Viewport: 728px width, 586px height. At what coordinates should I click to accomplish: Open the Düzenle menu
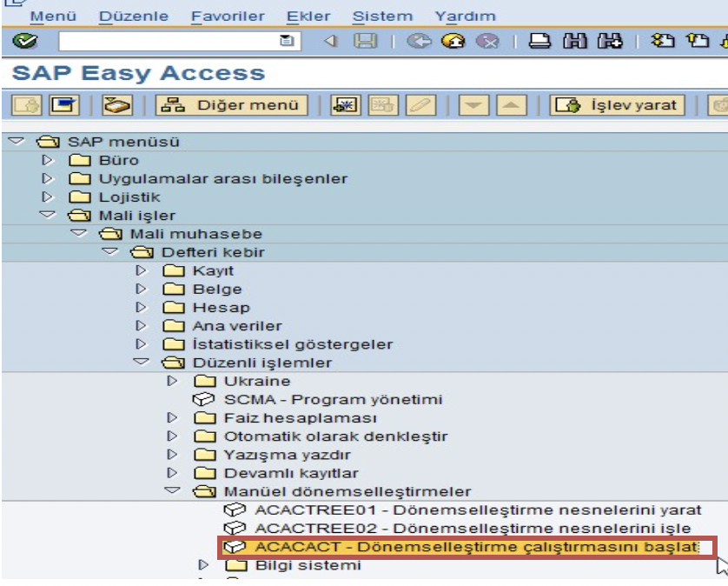click(x=134, y=17)
